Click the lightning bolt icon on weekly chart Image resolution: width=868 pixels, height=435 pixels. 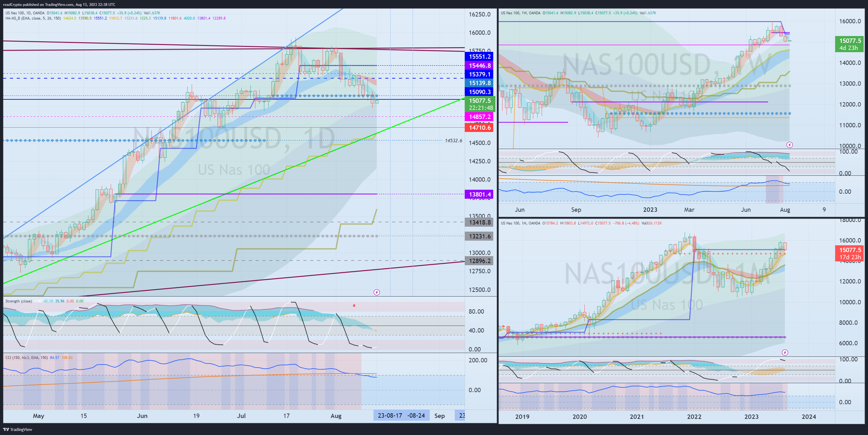tap(790, 145)
